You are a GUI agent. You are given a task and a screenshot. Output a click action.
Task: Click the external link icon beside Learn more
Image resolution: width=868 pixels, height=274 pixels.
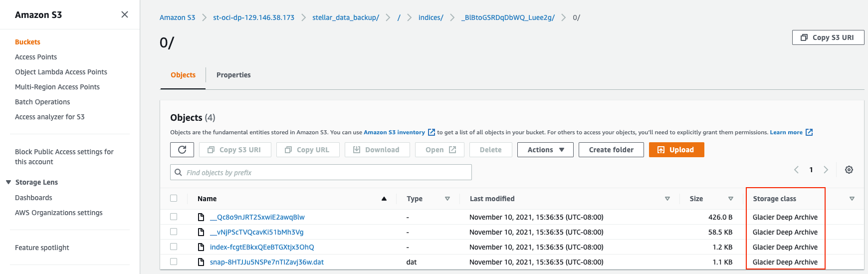809,132
